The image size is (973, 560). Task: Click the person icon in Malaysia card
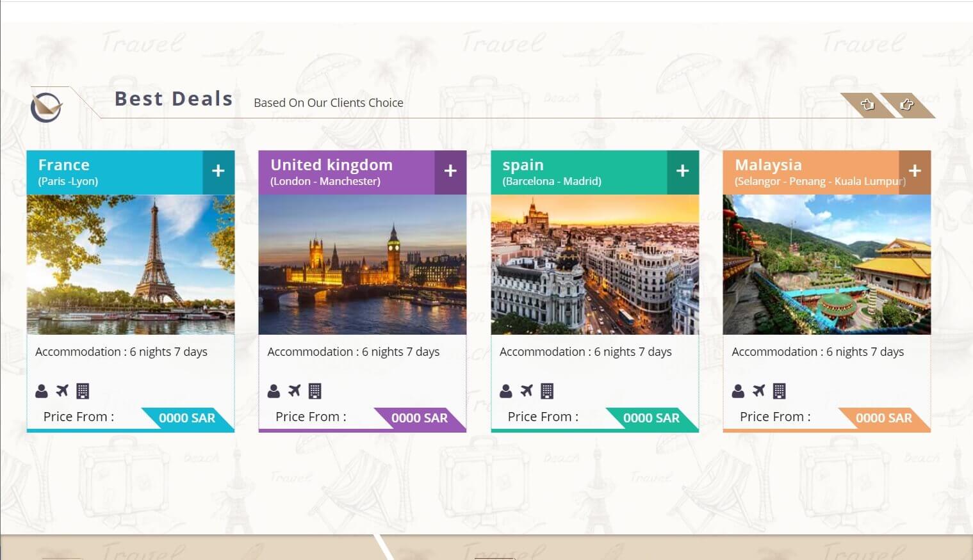(x=738, y=390)
